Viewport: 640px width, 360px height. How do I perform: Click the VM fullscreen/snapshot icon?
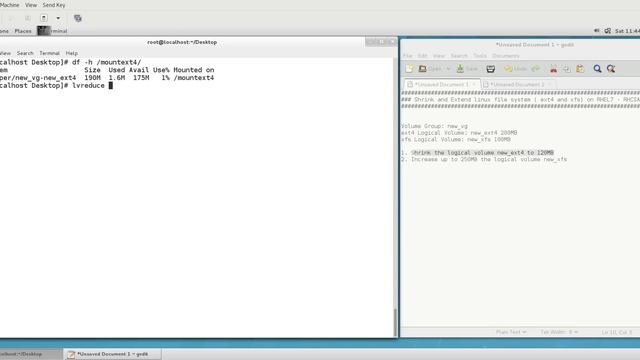[78, 18]
